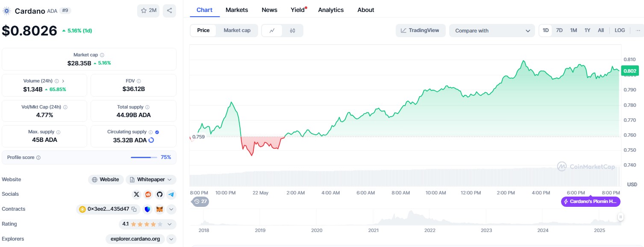Open Cardano's Reddit social link
Viewport: 644px width, 247px height.
[x=148, y=194]
